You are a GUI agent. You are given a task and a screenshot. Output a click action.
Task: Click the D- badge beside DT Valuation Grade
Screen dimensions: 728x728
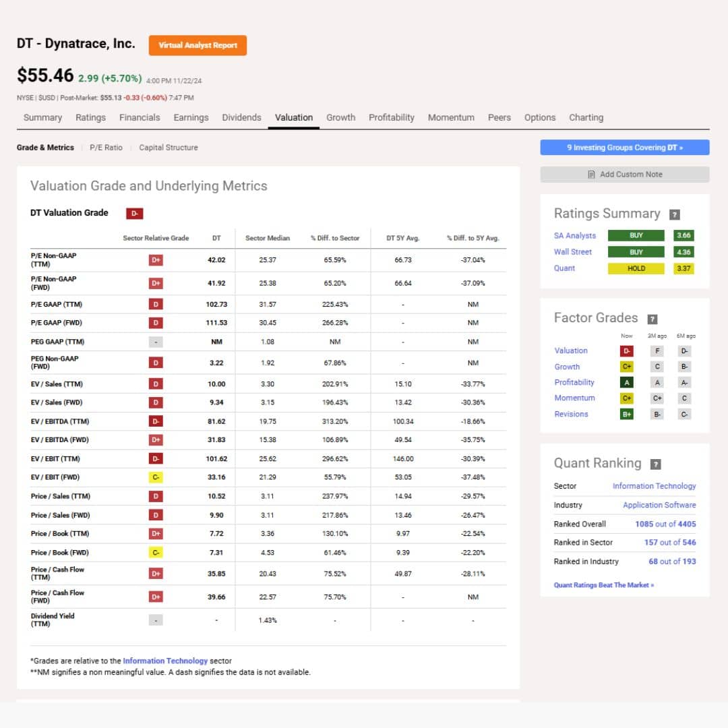135,214
